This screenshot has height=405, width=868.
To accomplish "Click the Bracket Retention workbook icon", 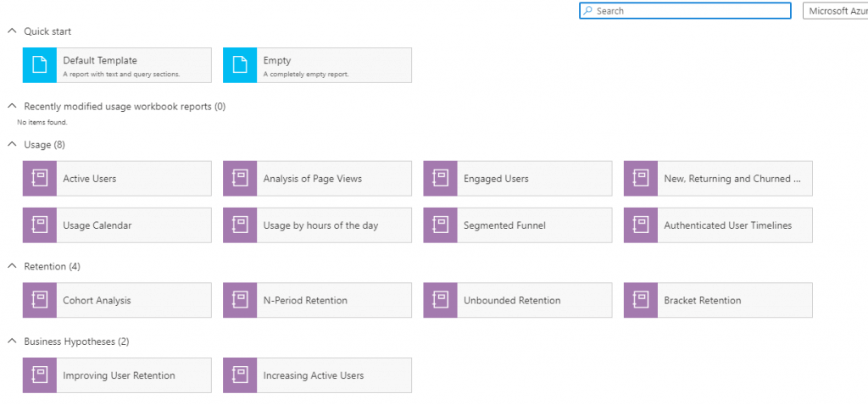I will 641,301.
